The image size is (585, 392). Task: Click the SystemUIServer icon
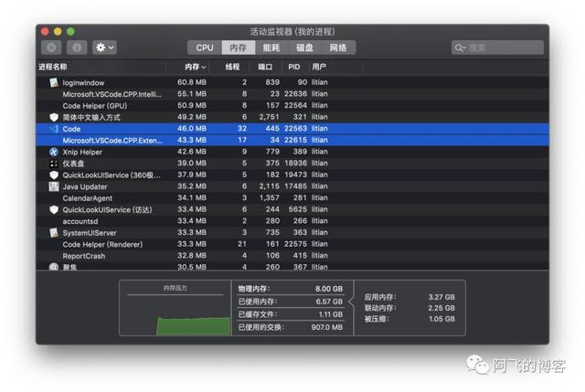coord(54,233)
